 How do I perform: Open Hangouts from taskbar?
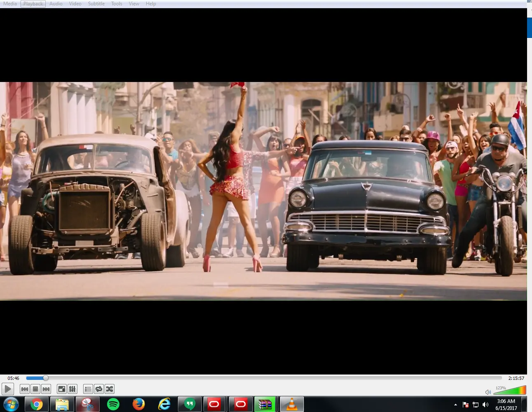tap(190, 405)
